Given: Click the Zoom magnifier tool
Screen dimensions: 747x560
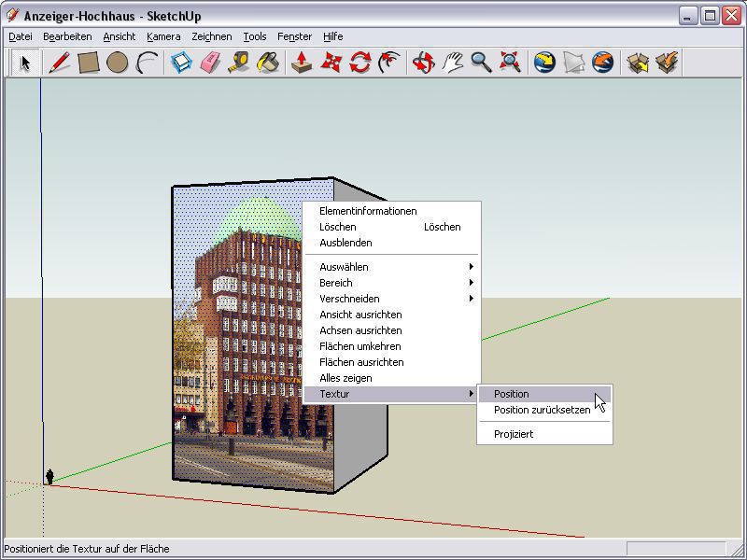Looking at the screenshot, I should [x=481, y=63].
